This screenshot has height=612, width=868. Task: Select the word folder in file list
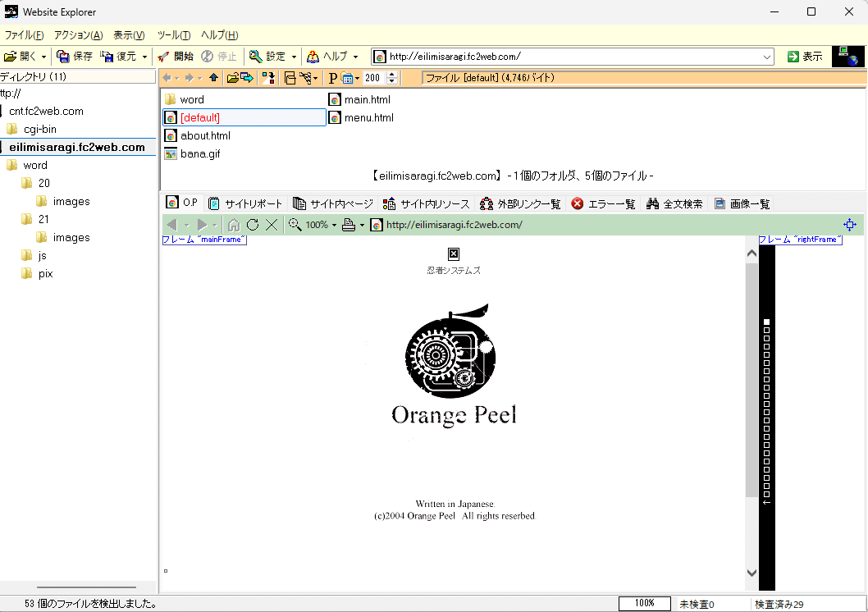click(x=185, y=99)
